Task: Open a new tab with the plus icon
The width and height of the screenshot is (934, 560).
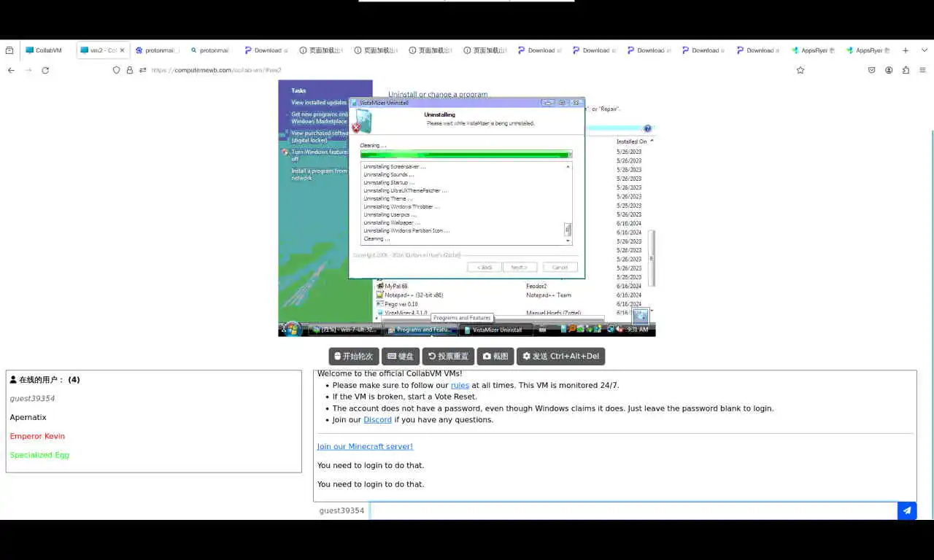Action: click(906, 50)
